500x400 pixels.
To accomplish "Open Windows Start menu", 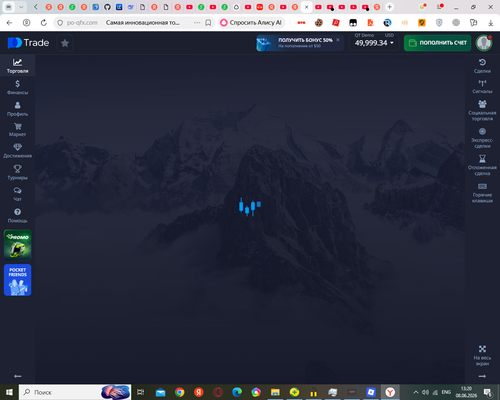I will (9, 392).
